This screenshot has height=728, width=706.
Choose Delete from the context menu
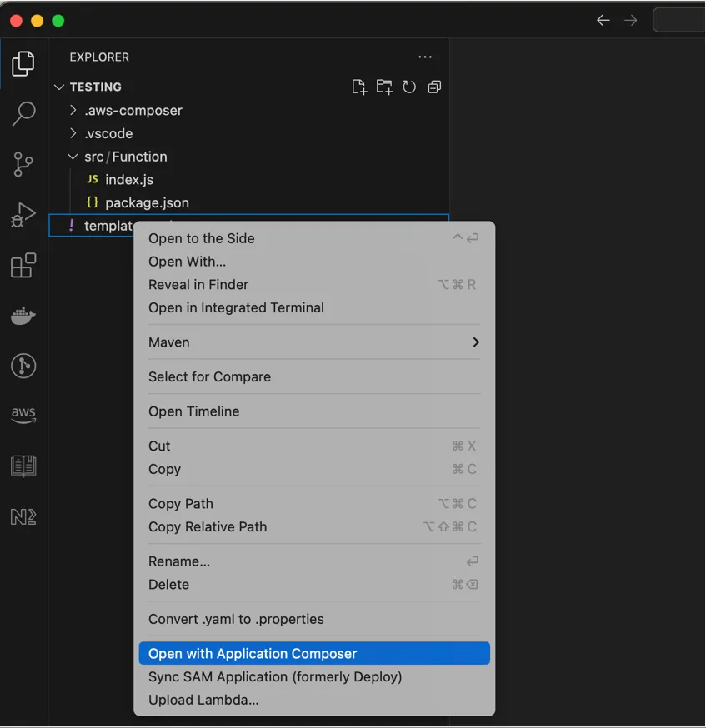tap(314, 584)
